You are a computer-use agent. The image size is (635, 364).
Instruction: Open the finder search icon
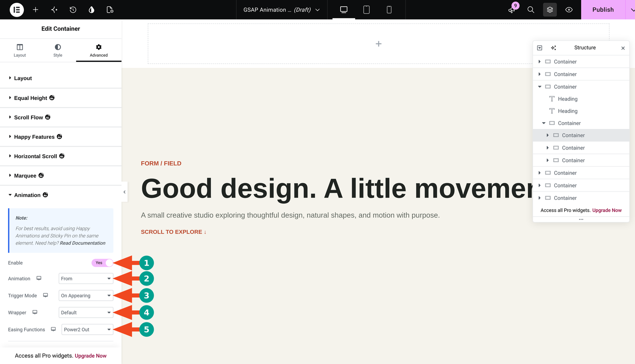point(531,10)
